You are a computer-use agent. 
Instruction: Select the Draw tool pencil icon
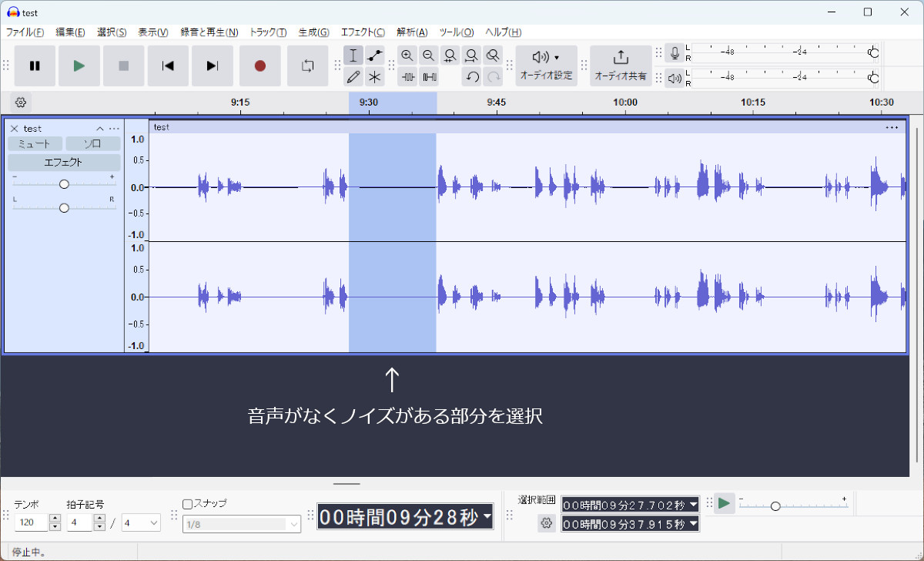353,76
